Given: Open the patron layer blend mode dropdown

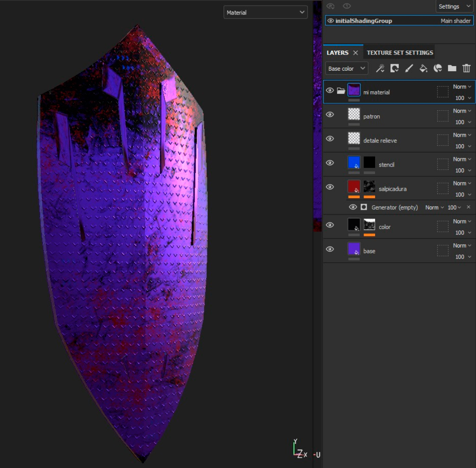Looking at the screenshot, I should [462, 111].
